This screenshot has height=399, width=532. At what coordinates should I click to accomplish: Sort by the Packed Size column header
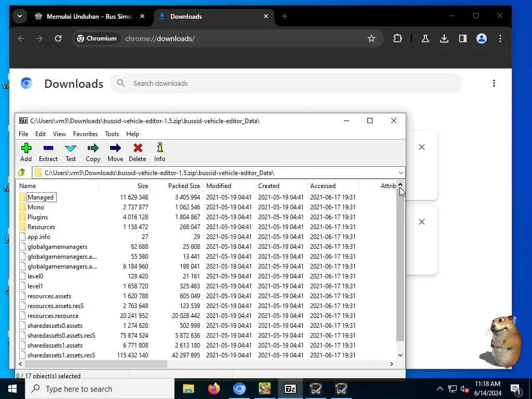point(177,186)
